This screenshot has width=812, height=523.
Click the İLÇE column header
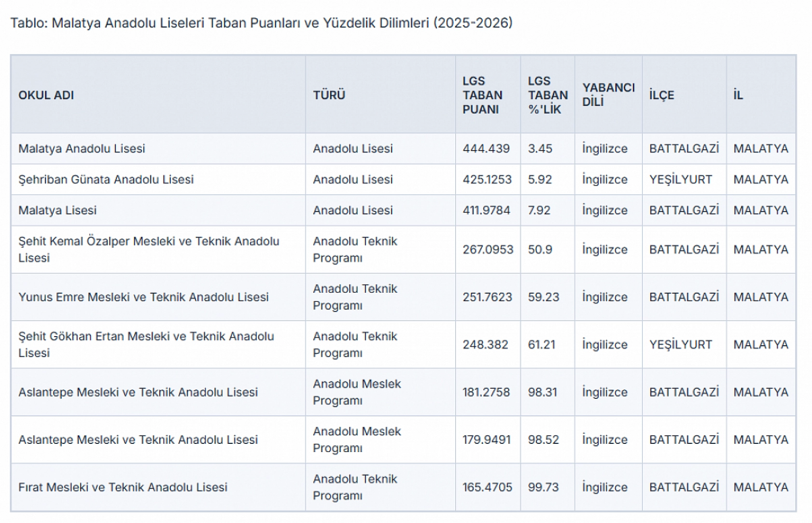click(x=662, y=95)
